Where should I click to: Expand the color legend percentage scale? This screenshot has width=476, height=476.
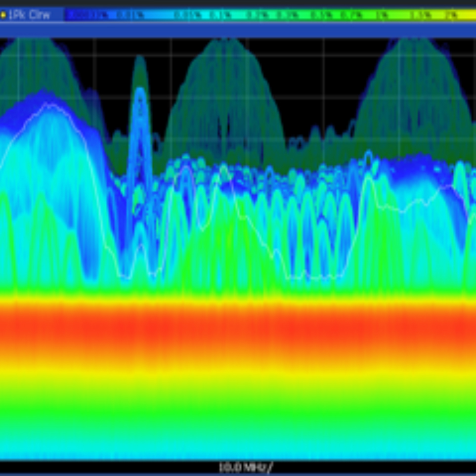272,15
